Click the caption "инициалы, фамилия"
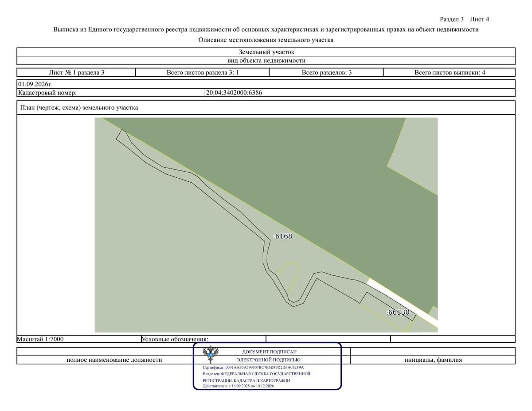 coord(433,360)
